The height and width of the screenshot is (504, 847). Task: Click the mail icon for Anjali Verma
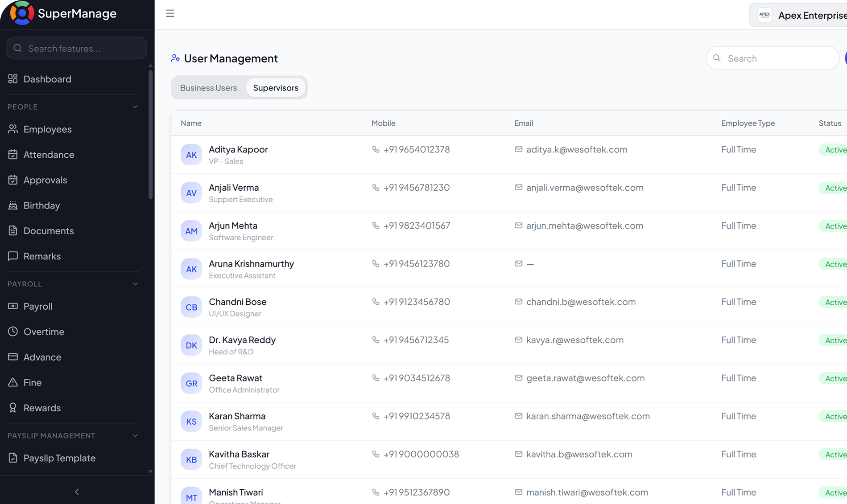tap(518, 187)
